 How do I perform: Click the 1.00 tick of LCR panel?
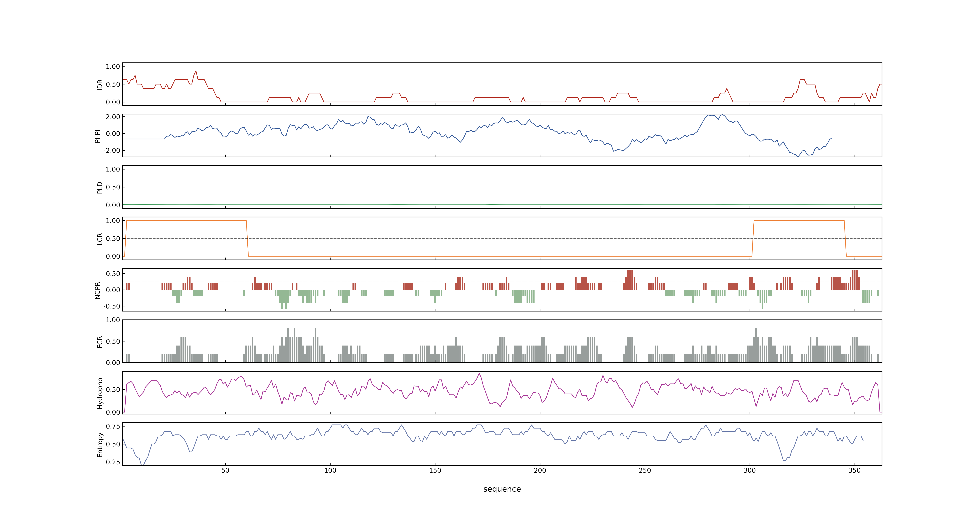pyautogui.click(x=113, y=221)
